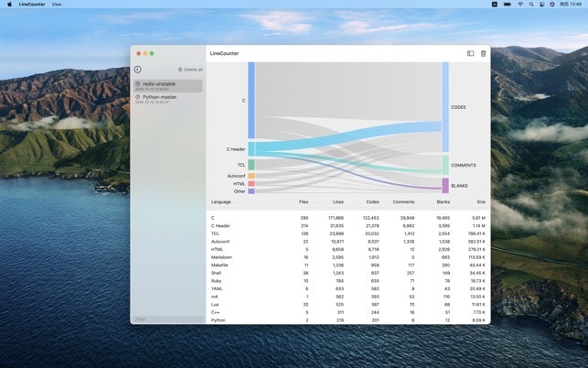Click the red HTML bar in chart
588x368 pixels.
pos(251,184)
